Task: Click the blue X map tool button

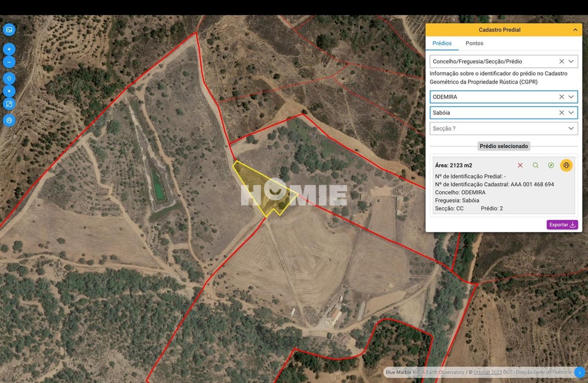Action: coord(9,91)
